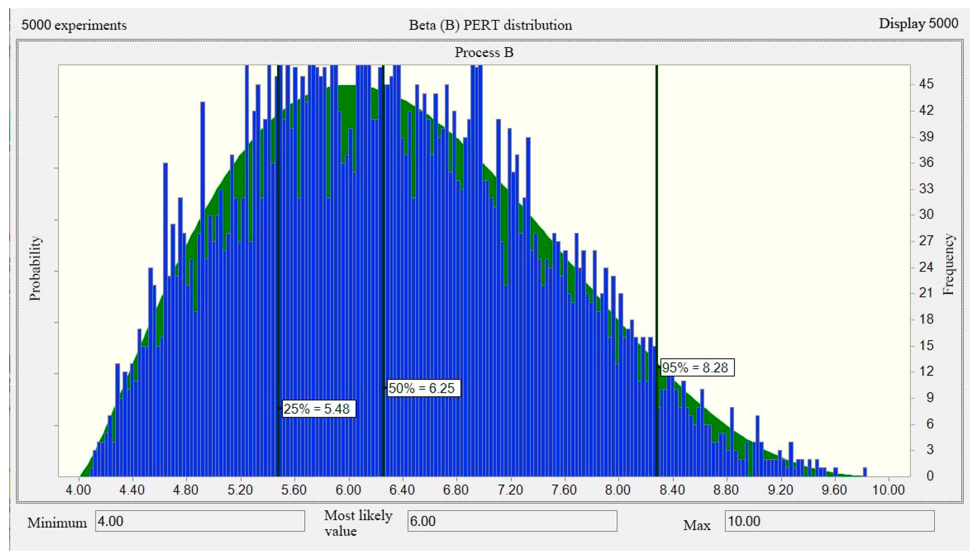Click the 'Most likely value' text label
Viewport: 978px width, 560px height.
click(358, 523)
